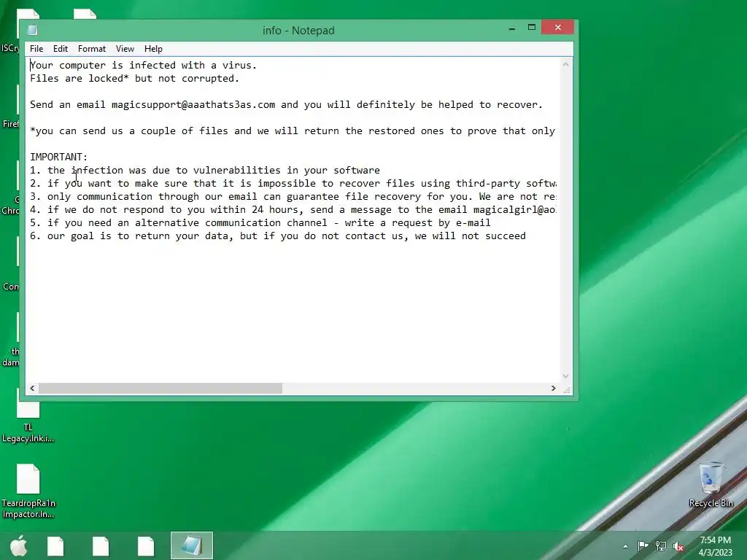This screenshot has height=560, width=747.
Task: Close the info - Notepad window
Action: click(x=557, y=28)
